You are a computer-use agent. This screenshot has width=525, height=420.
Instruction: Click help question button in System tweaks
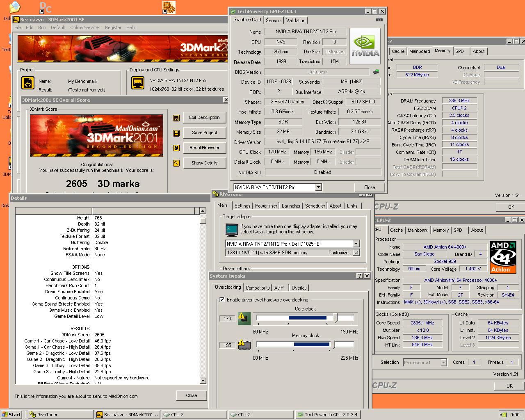point(360,276)
